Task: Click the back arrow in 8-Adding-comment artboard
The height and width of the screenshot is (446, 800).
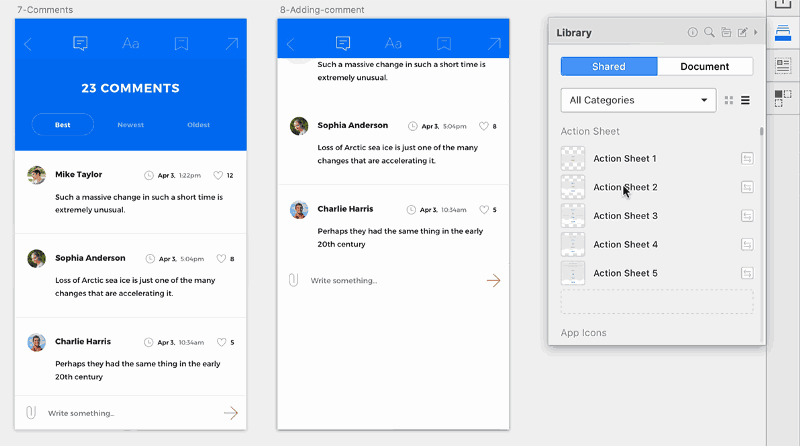Action: coord(291,44)
